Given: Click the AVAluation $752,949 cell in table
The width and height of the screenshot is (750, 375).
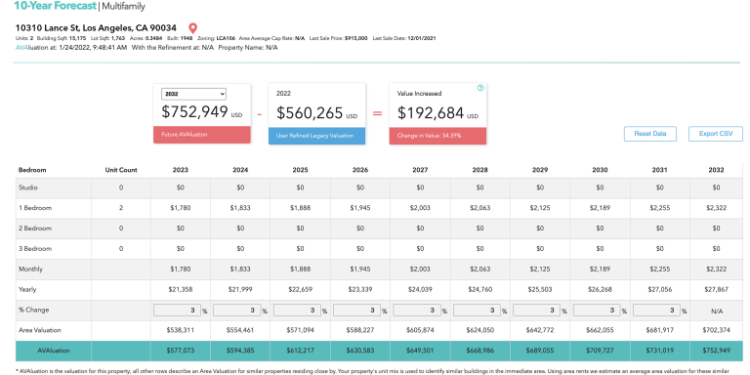Looking at the screenshot, I should click(717, 351).
